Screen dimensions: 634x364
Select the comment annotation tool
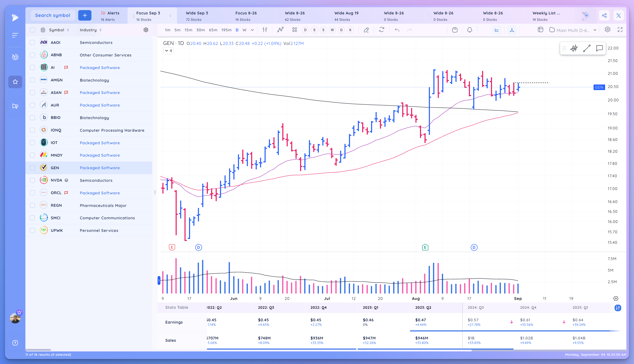pos(600,48)
